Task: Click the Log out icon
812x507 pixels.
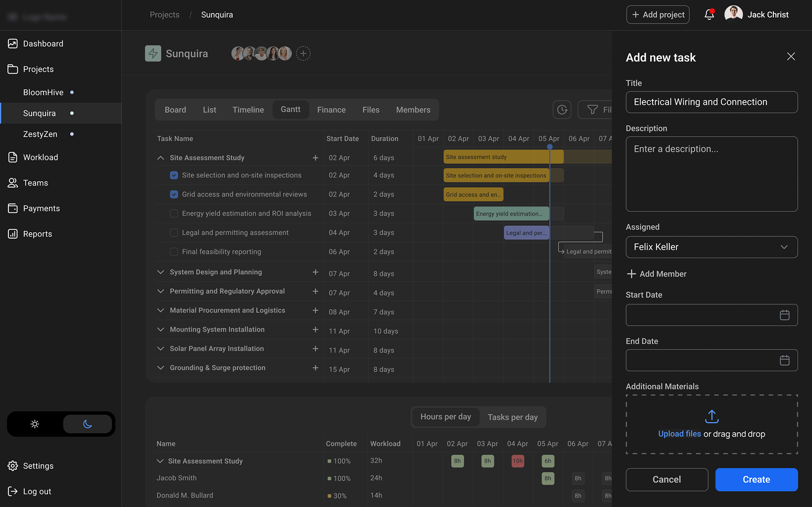Action: pyautogui.click(x=13, y=491)
